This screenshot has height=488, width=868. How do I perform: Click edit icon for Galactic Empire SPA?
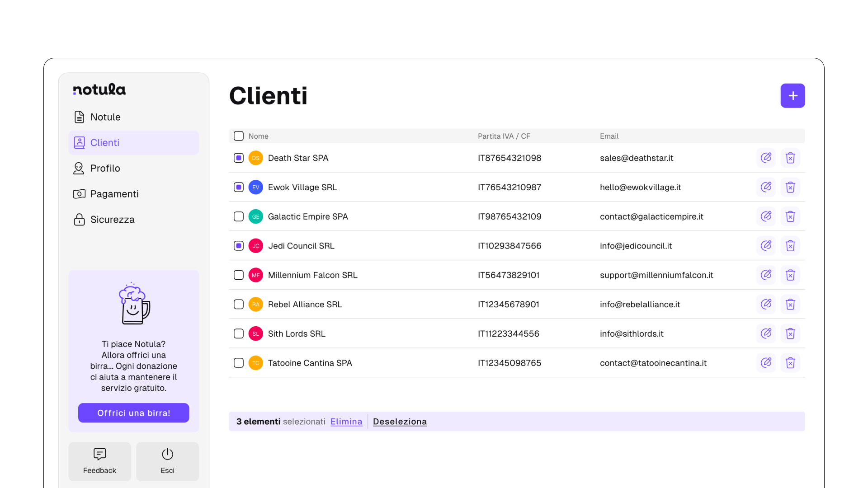[766, 216]
